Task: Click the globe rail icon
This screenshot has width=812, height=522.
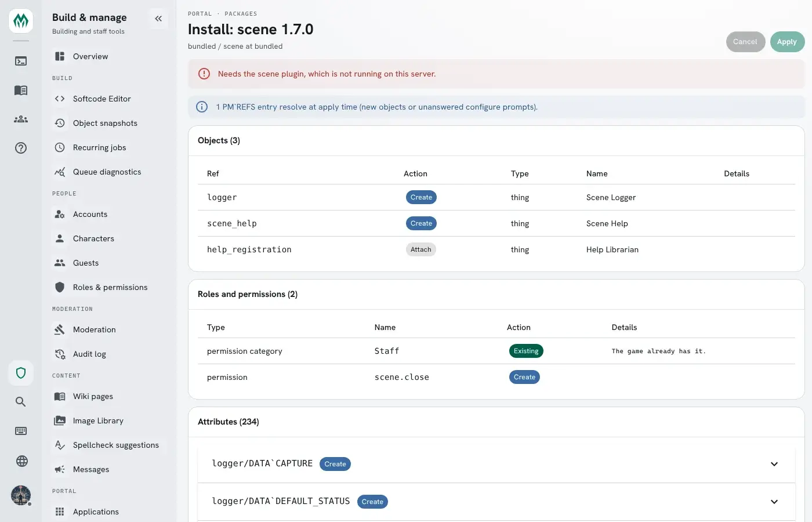Action: pos(21,461)
